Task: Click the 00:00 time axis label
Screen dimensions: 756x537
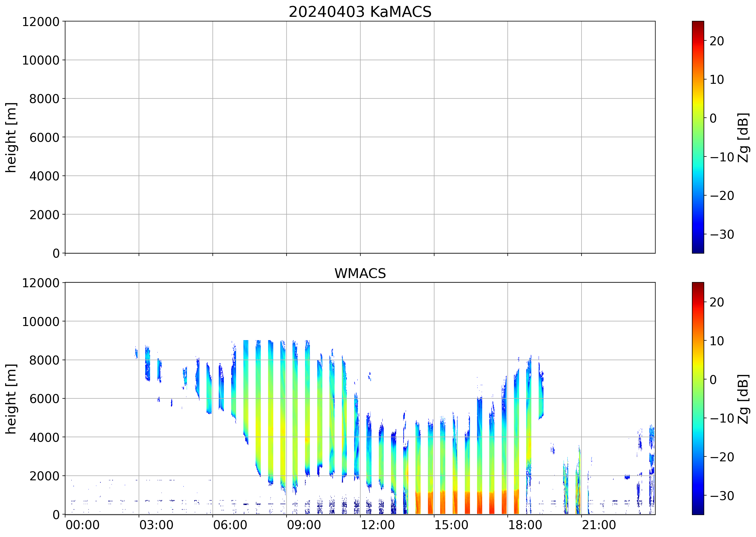Action: pos(82,525)
